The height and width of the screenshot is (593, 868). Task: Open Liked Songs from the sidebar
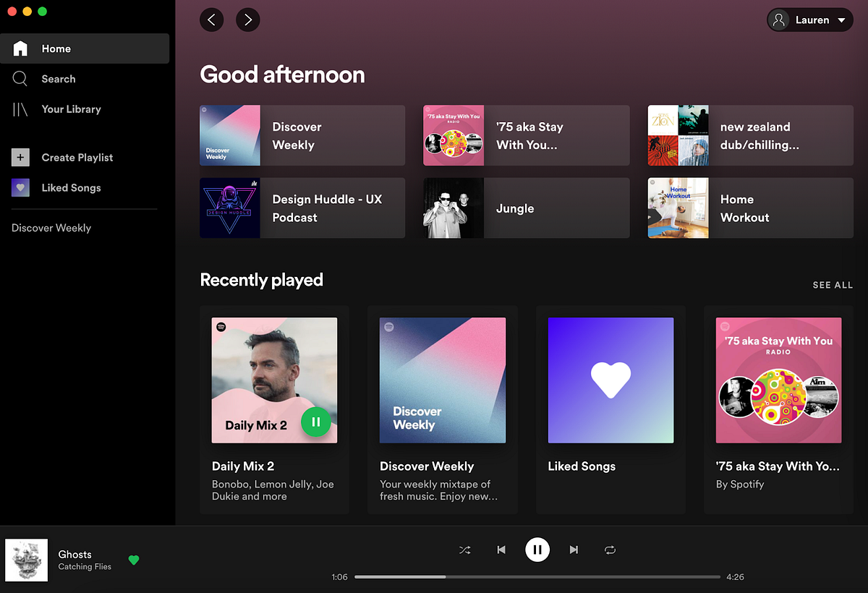[x=70, y=187]
